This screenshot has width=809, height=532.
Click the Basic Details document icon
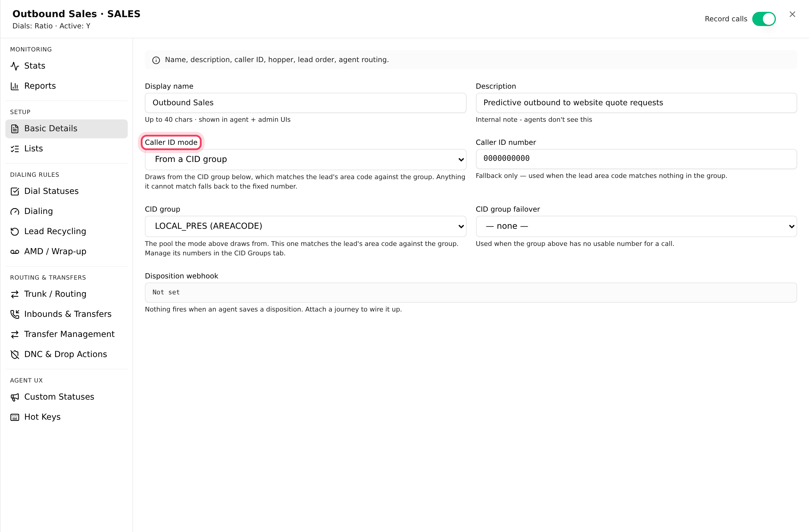click(14, 129)
